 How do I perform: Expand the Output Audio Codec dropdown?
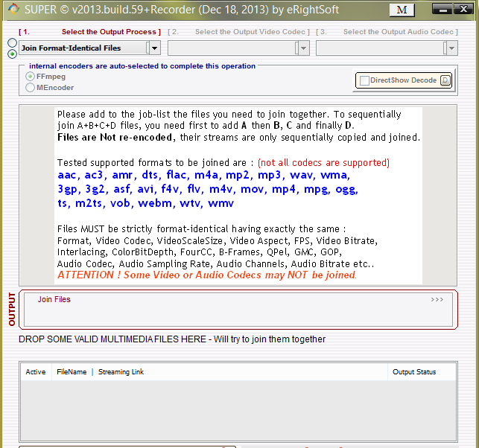tap(450, 48)
